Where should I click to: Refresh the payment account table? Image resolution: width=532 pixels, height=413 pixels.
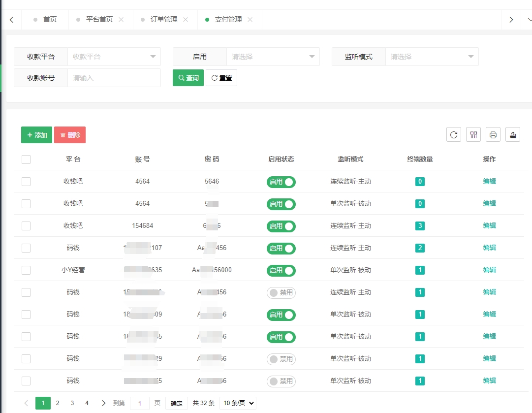click(453, 134)
